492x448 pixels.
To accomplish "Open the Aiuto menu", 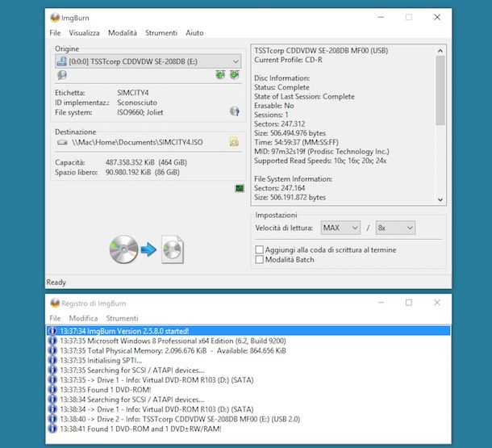I will click(194, 32).
